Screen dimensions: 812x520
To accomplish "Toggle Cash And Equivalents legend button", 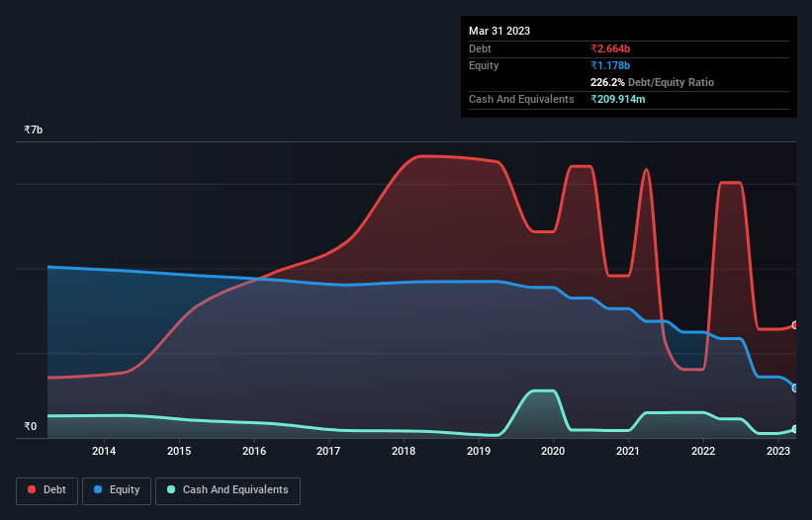I will tap(227, 490).
